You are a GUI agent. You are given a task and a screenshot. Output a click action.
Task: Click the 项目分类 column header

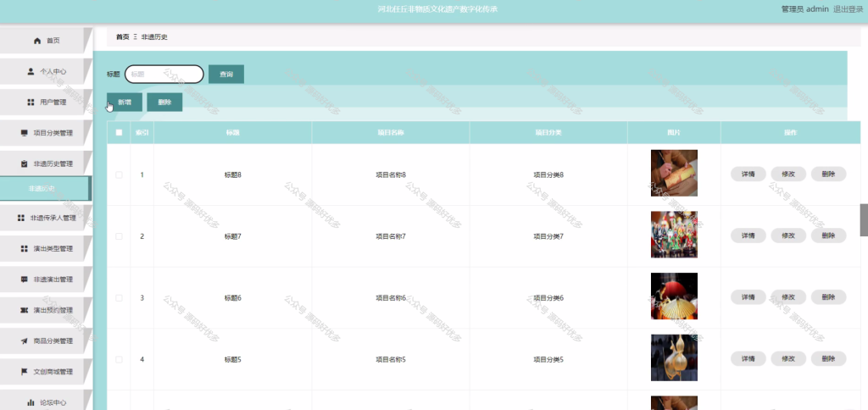click(x=548, y=133)
